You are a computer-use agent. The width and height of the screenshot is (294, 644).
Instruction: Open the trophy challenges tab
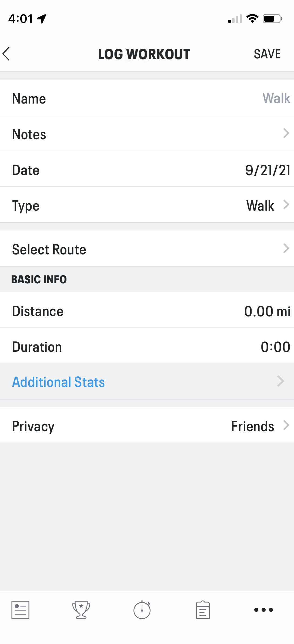(x=81, y=610)
